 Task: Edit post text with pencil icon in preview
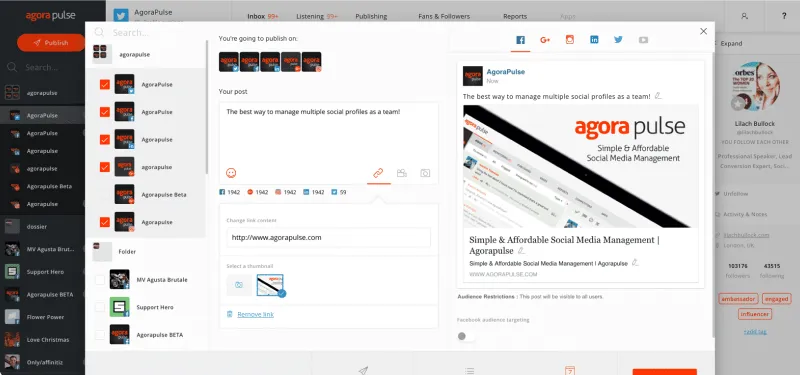click(658, 96)
